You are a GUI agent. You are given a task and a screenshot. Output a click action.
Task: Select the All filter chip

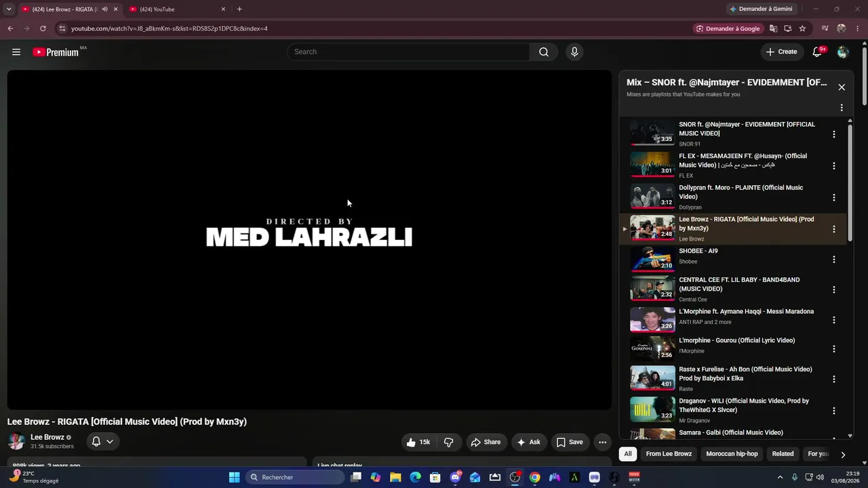pyautogui.click(x=628, y=454)
